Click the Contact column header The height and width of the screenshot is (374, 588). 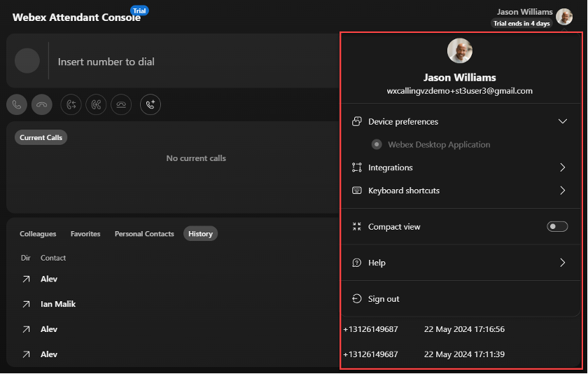53,258
